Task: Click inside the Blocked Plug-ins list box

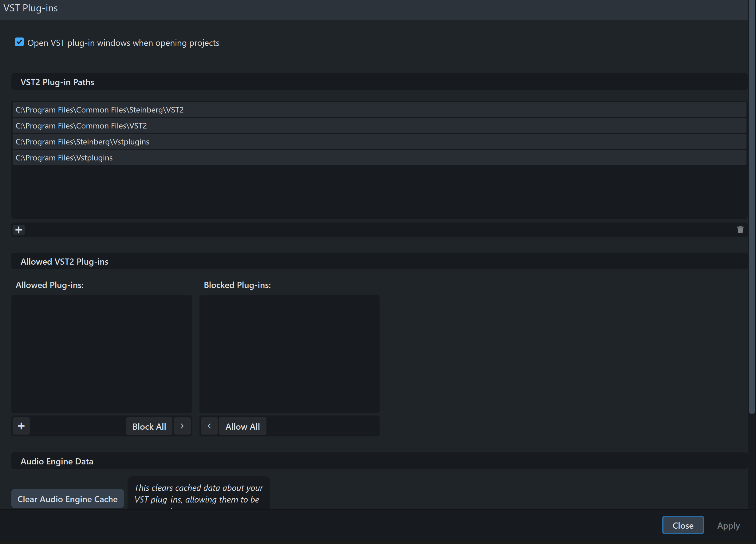Action: pyautogui.click(x=289, y=353)
